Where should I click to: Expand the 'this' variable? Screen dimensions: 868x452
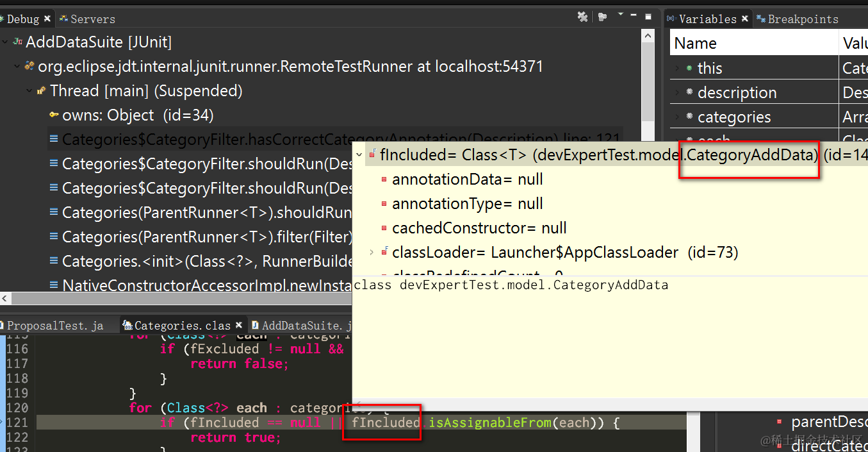(x=678, y=68)
